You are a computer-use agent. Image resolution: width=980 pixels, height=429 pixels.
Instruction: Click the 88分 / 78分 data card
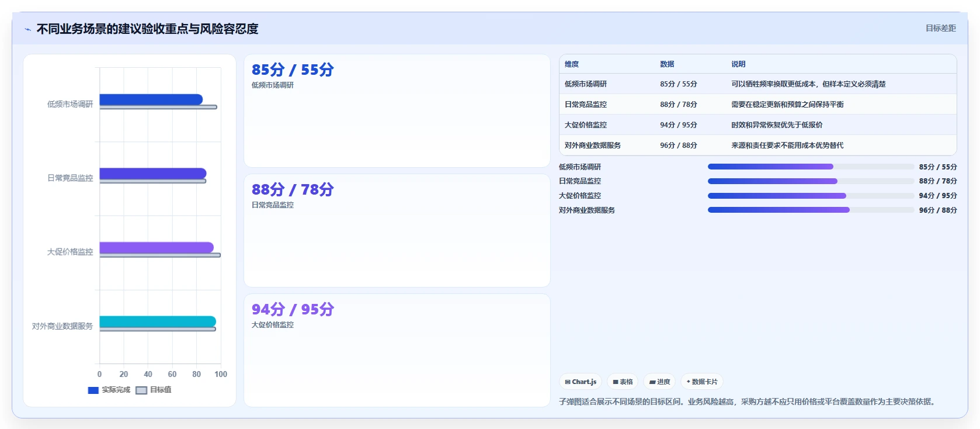(397, 230)
